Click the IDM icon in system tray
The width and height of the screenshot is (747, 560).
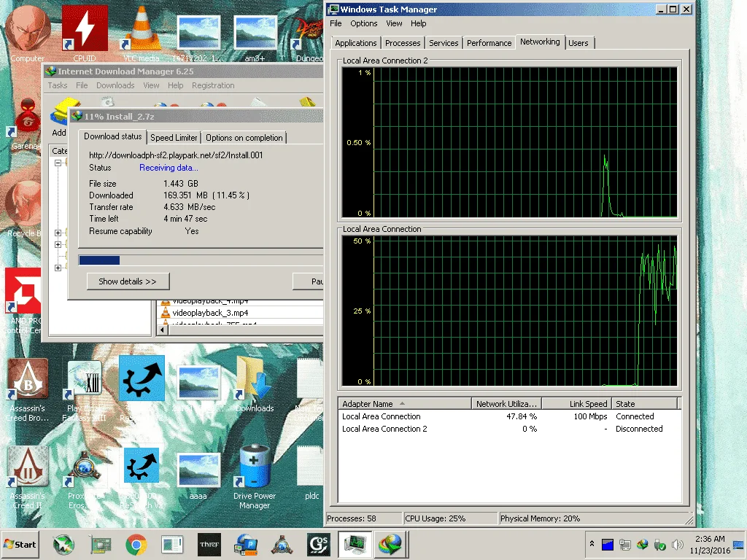[642, 544]
